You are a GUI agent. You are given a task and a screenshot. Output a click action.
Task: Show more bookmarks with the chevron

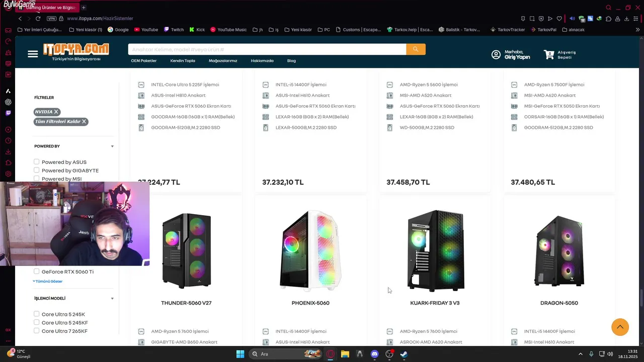click(x=637, y=30)
